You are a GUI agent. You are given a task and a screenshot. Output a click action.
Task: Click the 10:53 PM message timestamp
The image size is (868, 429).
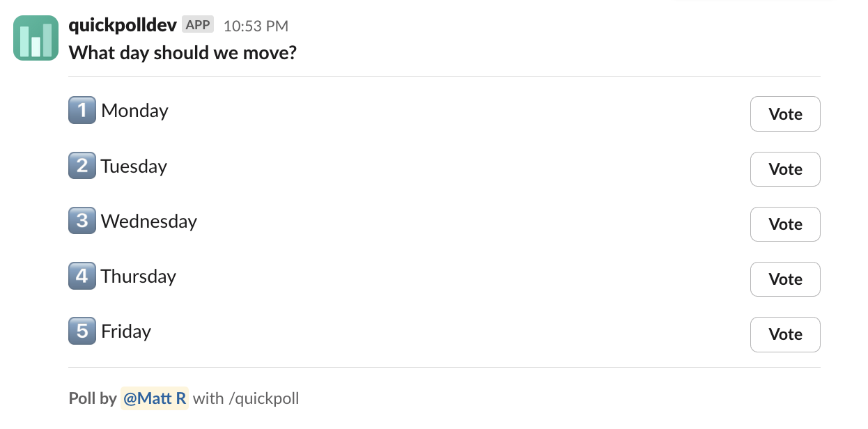coord(256,26)
